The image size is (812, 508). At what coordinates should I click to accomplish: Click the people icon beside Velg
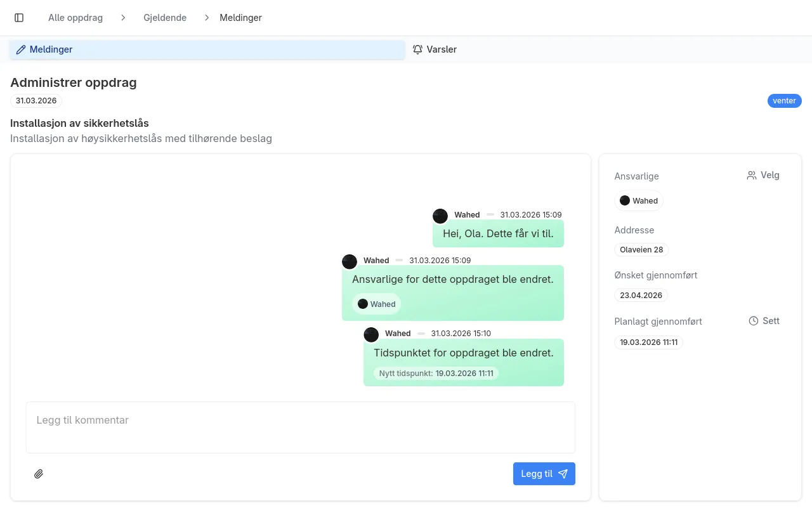point(752,176)
